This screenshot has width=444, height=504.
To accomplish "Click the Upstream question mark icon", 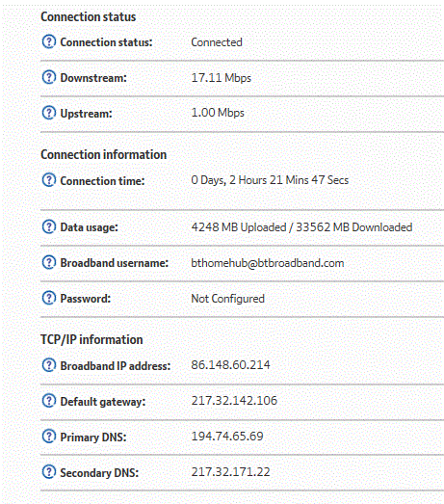I will 49,113.
